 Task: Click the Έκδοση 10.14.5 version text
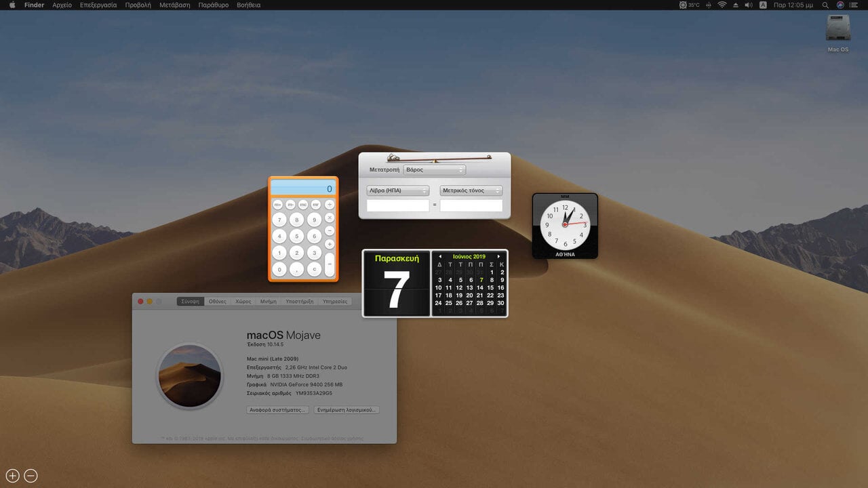click(265, 345)
